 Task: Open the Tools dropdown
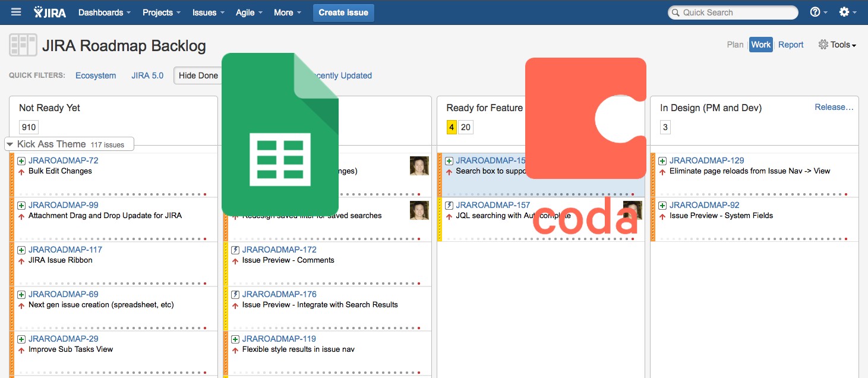pyautogui.click(x=837, y=45)
